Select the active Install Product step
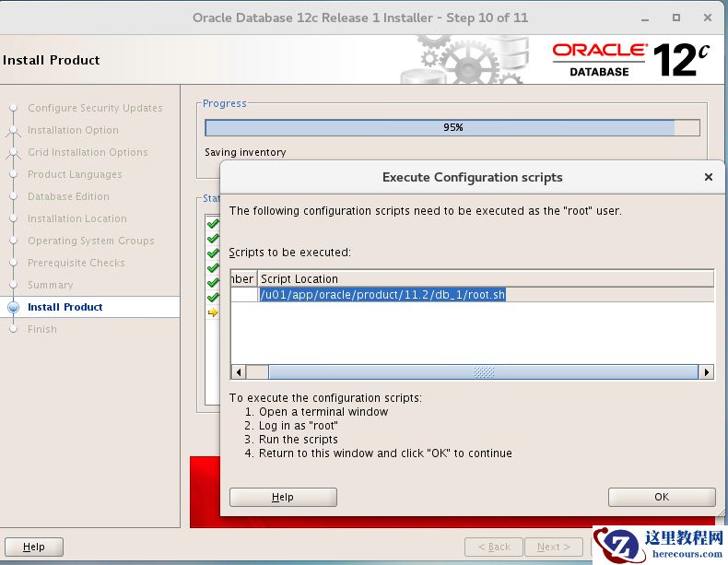Viewport: 728px width, 565px height. pos(65,307)
